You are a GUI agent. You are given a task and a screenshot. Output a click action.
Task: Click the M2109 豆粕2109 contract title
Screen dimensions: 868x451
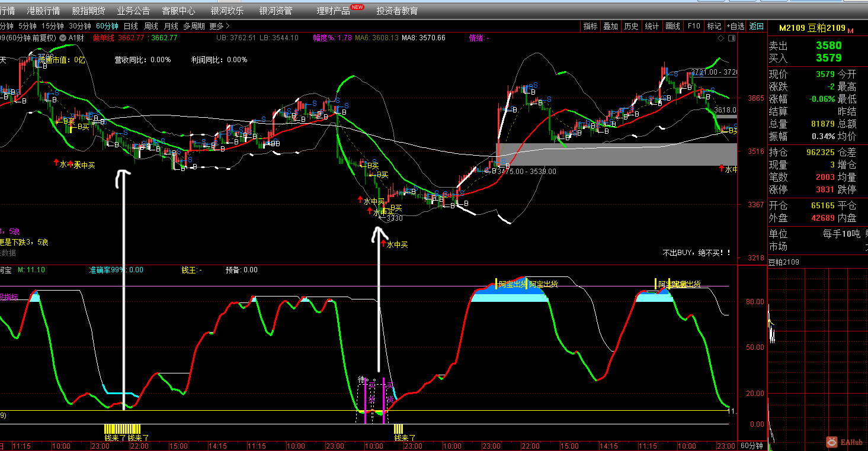(812, 28)
